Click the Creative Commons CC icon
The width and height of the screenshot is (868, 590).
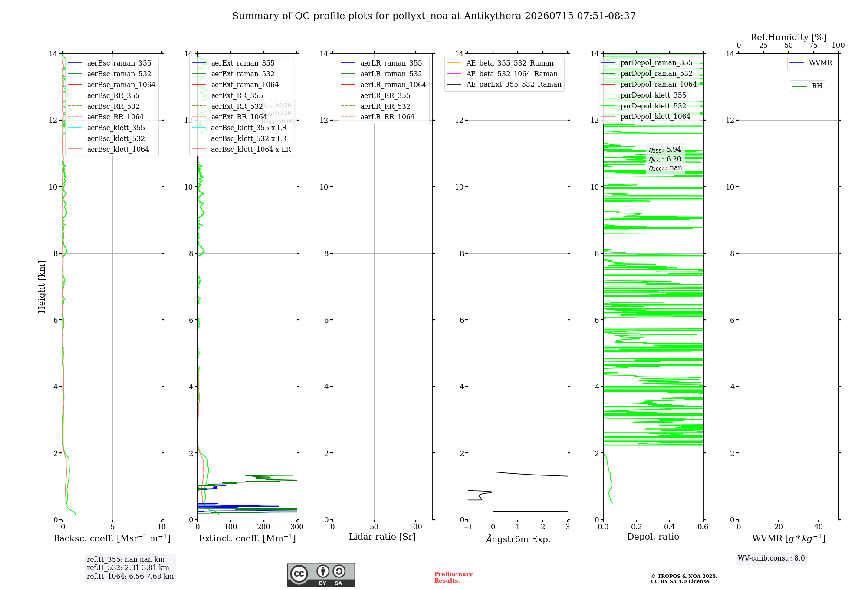(x=299, y=574)
